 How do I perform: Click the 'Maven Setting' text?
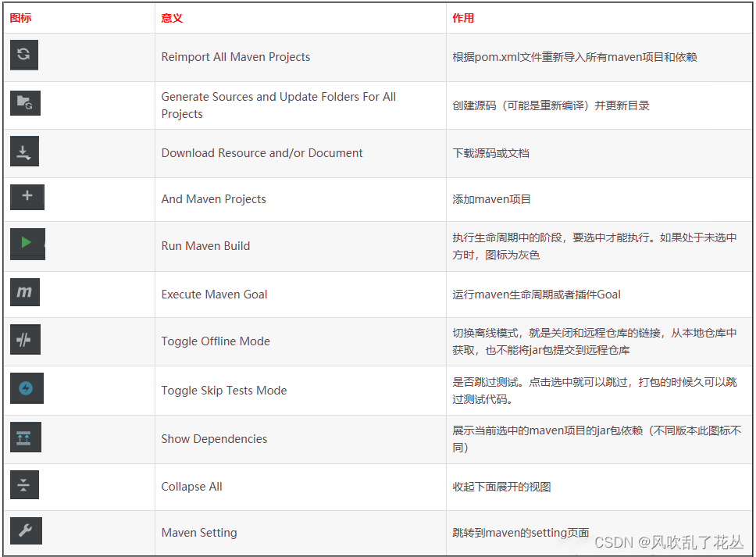point(198,533)
